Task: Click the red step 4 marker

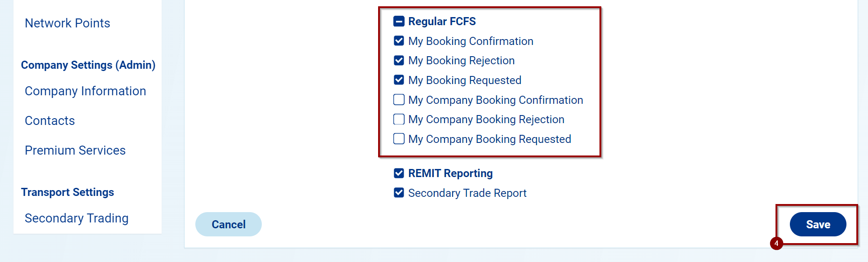Action: 776,243
